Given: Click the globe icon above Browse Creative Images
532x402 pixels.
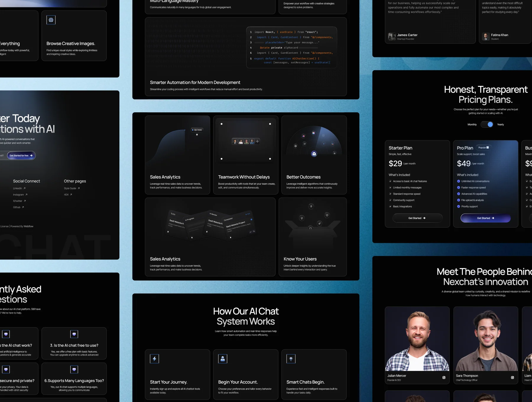Looking at the screenshot, I should pyautogui.click(x=51, y=20).
